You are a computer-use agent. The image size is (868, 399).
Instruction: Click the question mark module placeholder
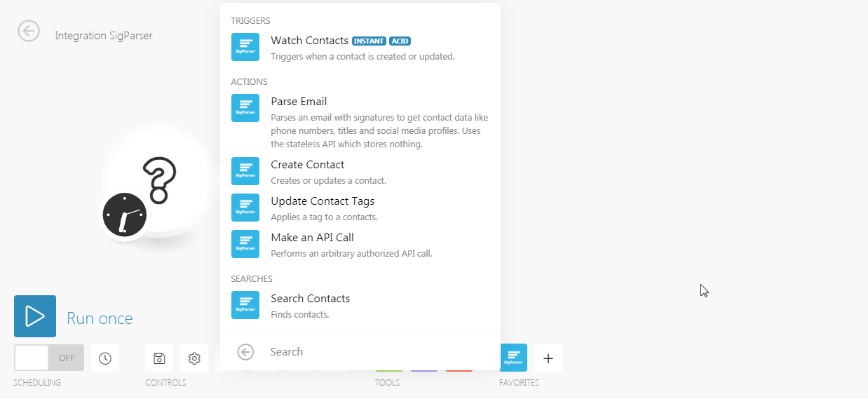coord(159,179)
